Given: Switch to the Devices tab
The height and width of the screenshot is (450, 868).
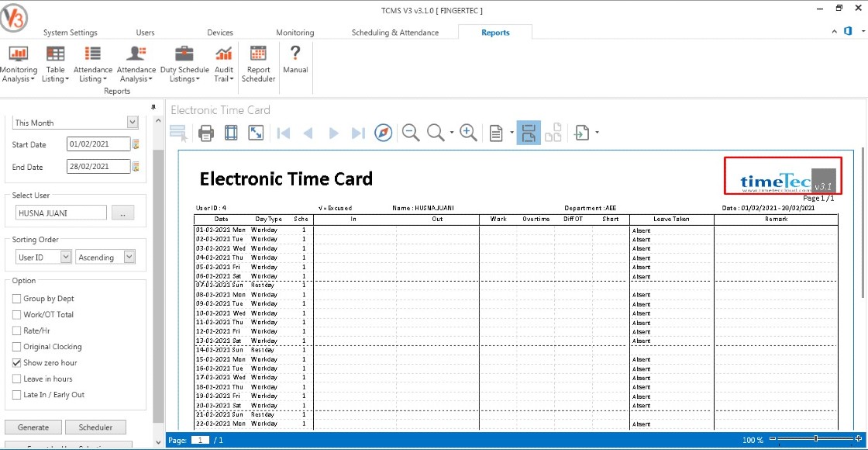Looking at the screenshot, I should pyautogui.click(x=220, y=33).
